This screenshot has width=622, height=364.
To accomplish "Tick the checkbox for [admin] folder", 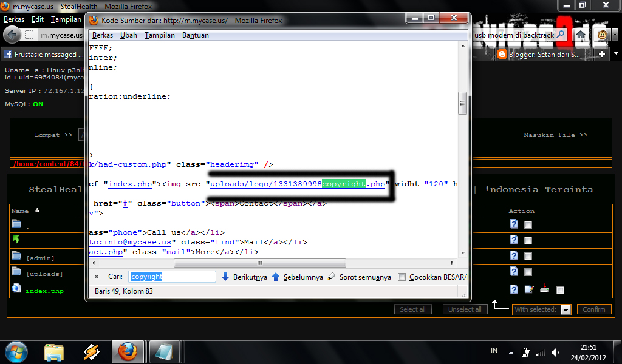I will tap(528, 256).
